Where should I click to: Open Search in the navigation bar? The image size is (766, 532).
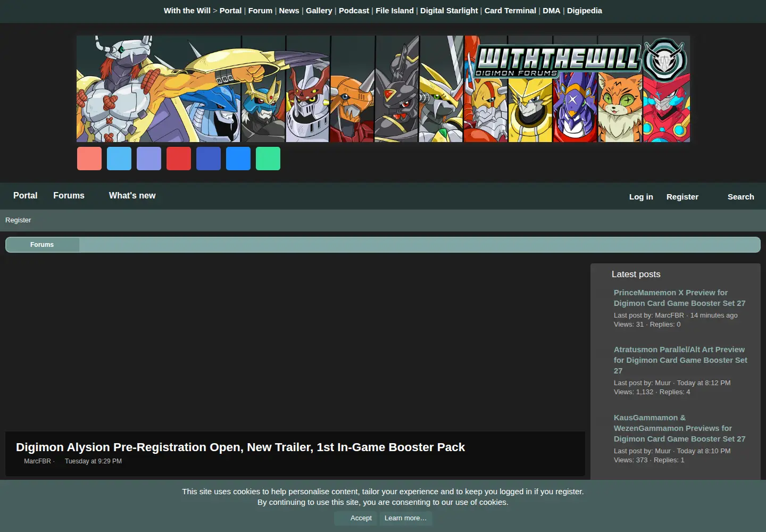click(x=741, y=197)
